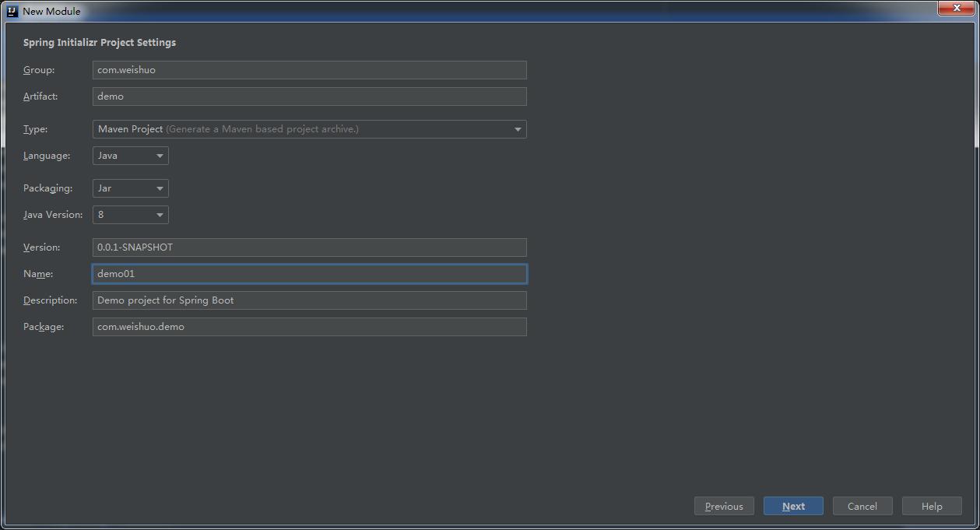
Task: Open the Packaging dropdown showing Jar
Action: click(130, 188)
